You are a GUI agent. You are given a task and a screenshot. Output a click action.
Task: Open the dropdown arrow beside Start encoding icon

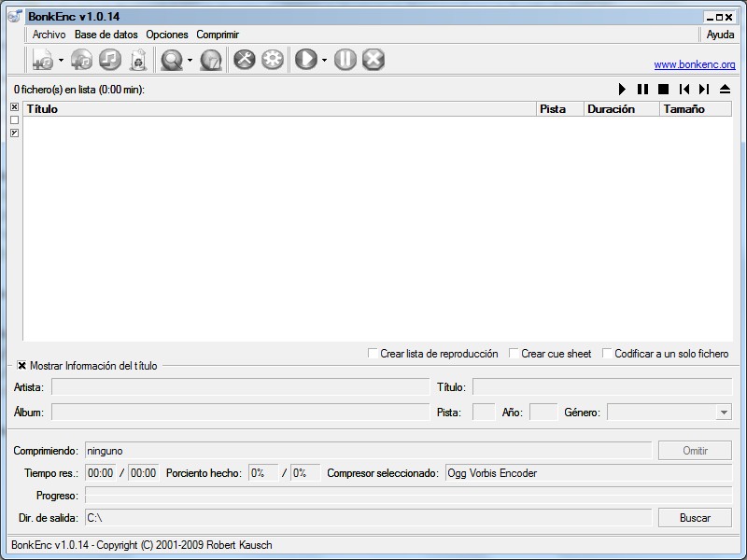pyautogui.click(x=324, y=60)
